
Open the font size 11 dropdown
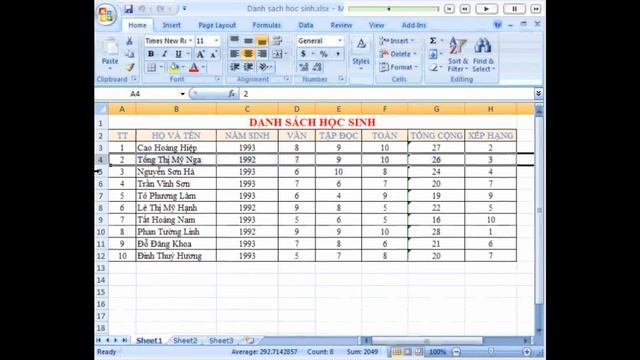pos(216,41)
